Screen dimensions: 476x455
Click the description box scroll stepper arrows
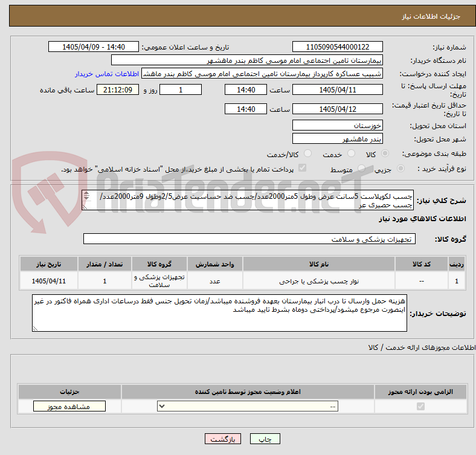click(x=86, y=196)
